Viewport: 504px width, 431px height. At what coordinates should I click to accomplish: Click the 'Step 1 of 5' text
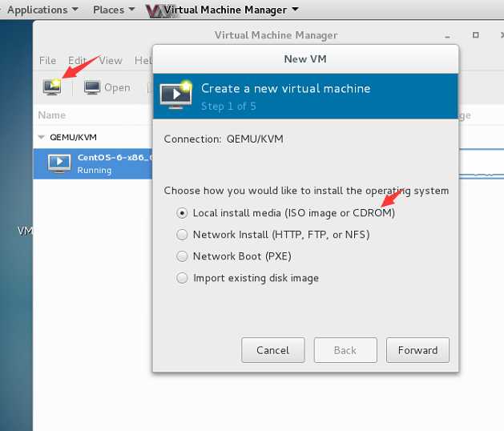click(x=228, y=106)
